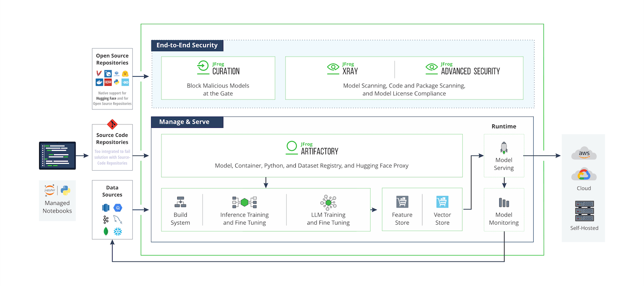This screenshot has height=286, width=644.
Task: Click the Model Serving rocket icon
Action: [x=504, y=148]
